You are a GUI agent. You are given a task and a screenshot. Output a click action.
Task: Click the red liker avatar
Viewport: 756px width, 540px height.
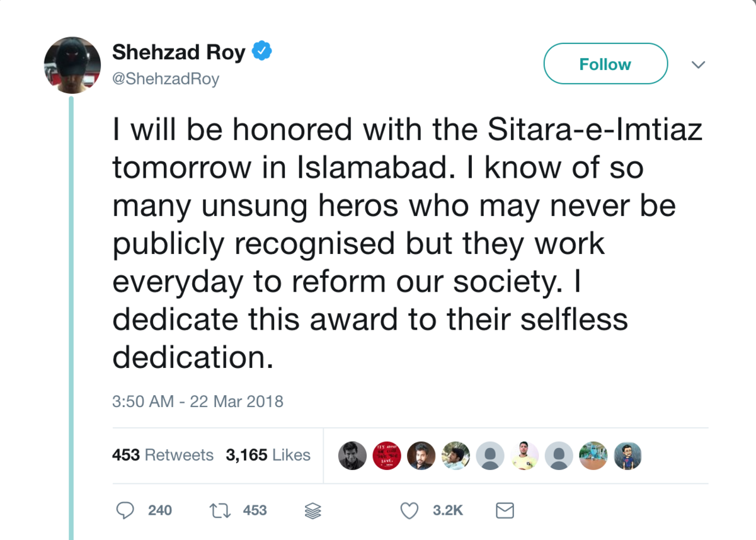pos(387,455)
